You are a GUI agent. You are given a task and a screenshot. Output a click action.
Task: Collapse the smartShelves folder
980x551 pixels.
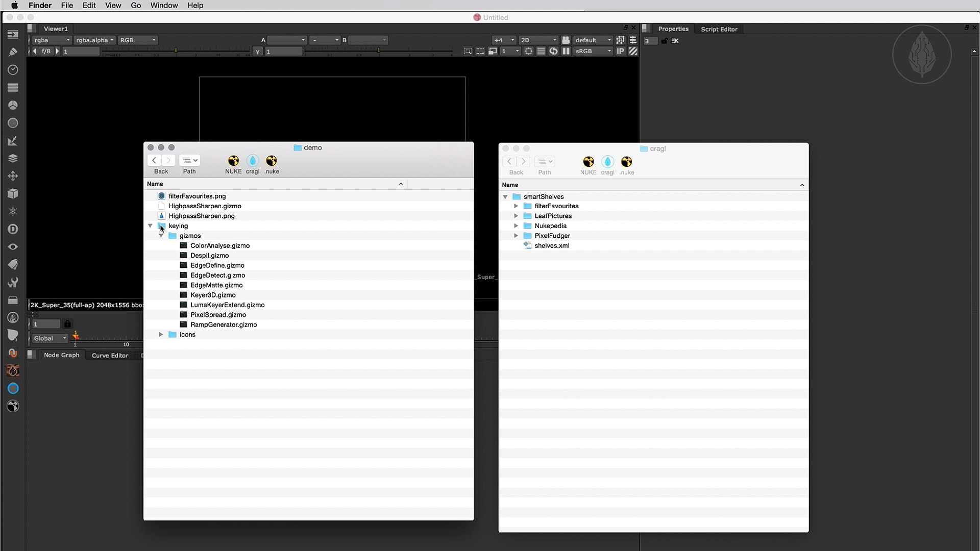tap(505, 196)
